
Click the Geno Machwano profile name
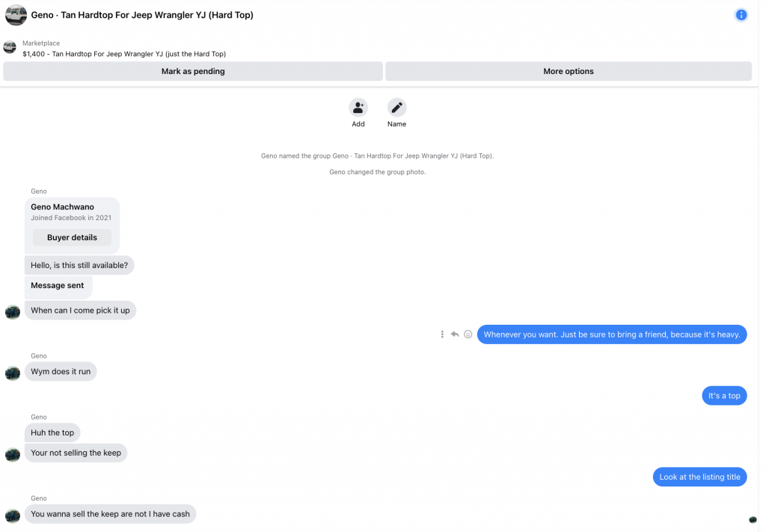pyautogui.click(x=62, y=207)
